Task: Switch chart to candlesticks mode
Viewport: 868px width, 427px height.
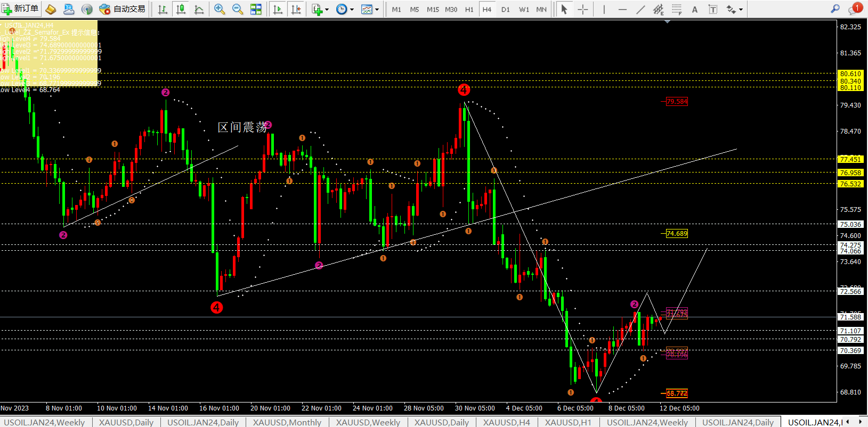Action: (181, 9)
